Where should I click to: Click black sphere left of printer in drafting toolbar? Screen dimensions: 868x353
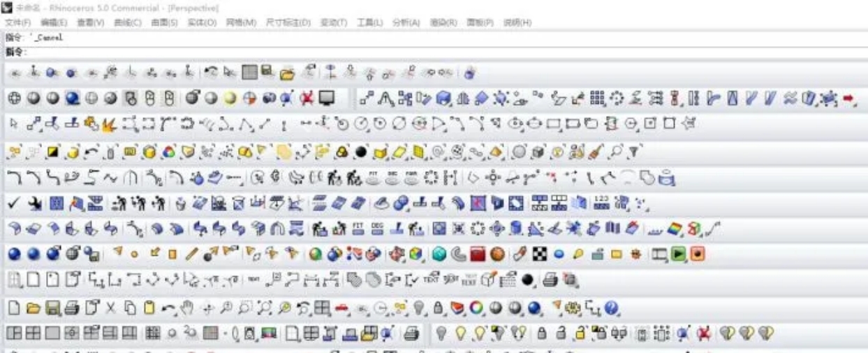[528, 280]
